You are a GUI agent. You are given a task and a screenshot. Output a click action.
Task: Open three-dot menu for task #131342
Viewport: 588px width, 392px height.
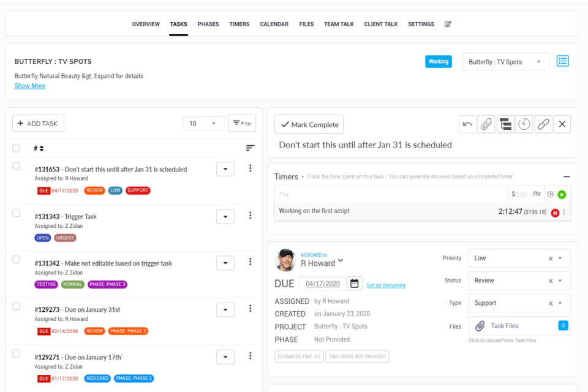coord(250,262)
